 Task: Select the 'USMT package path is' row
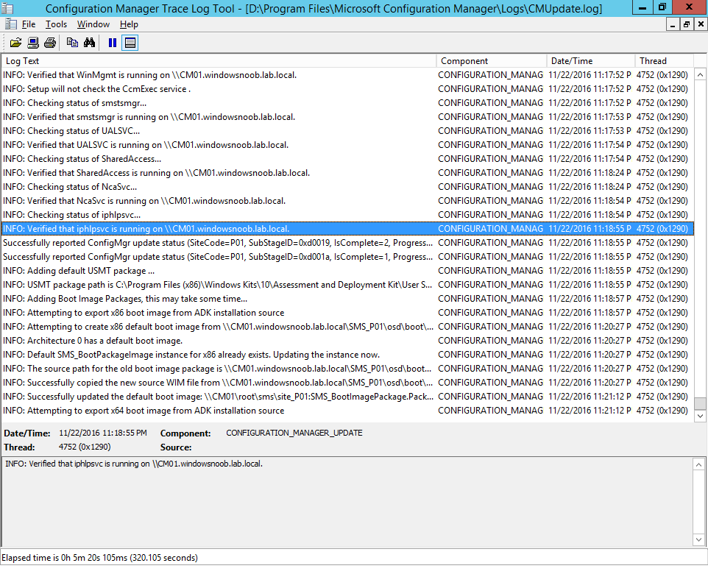pyautogui.click(x=347, y=285)
